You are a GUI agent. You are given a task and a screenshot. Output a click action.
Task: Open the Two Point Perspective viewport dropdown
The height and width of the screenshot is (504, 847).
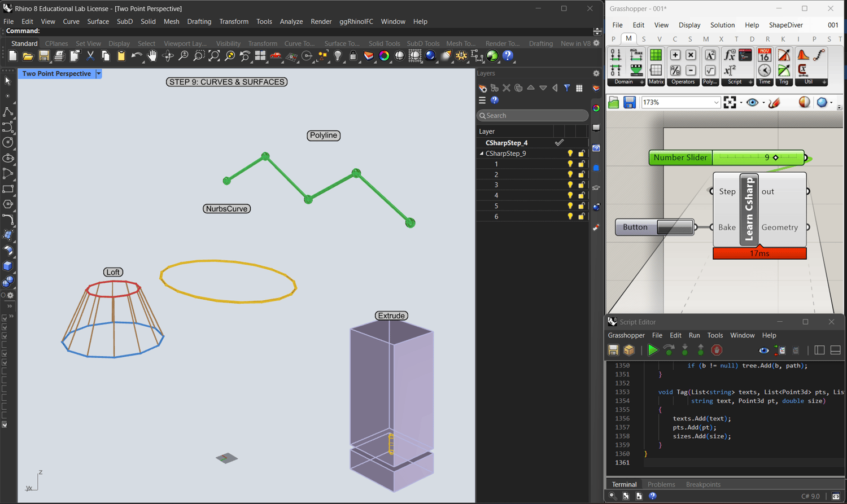tap(99, 74)
